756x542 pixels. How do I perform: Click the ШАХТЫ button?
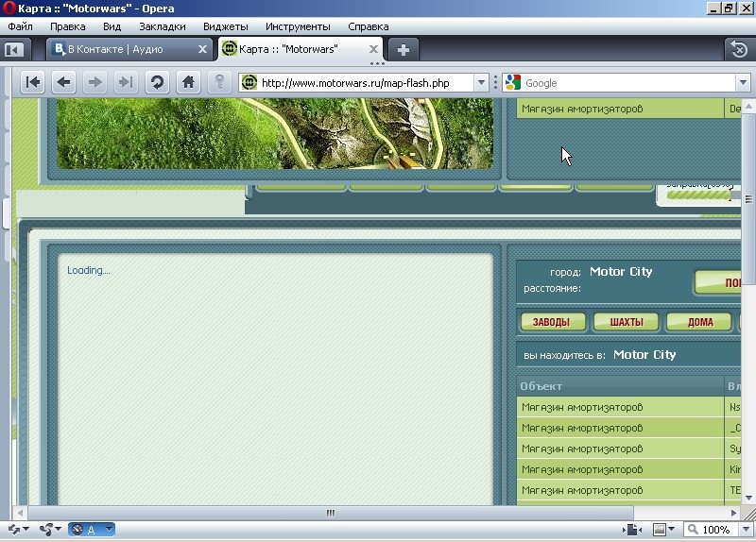626,322
